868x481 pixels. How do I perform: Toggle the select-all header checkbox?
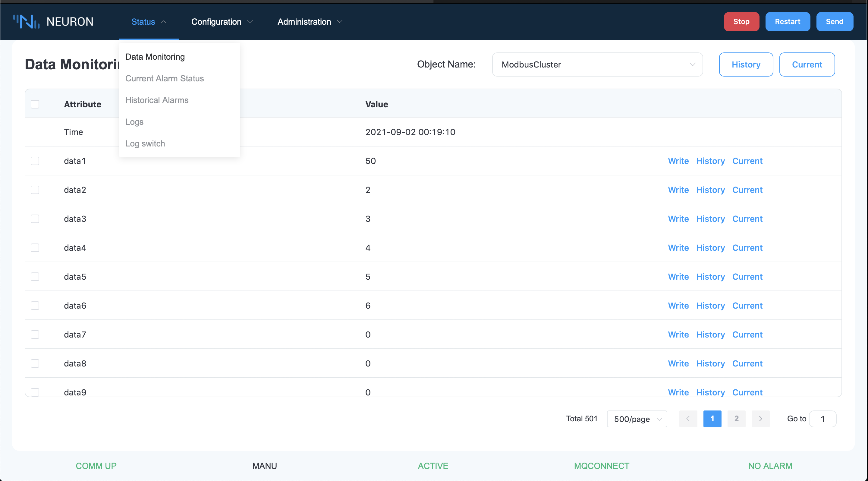coord(35,104)
